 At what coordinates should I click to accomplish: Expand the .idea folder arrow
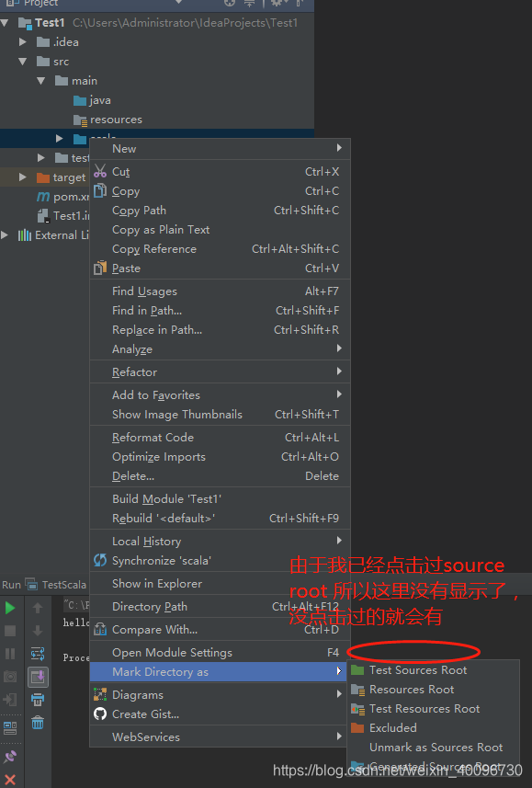[23, 41]
